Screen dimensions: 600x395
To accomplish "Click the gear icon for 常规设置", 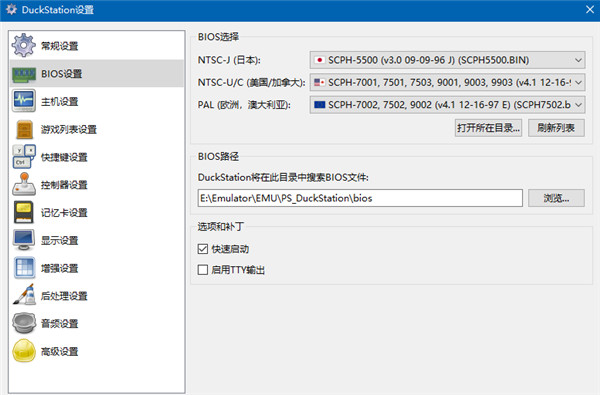I will (24, 45).
